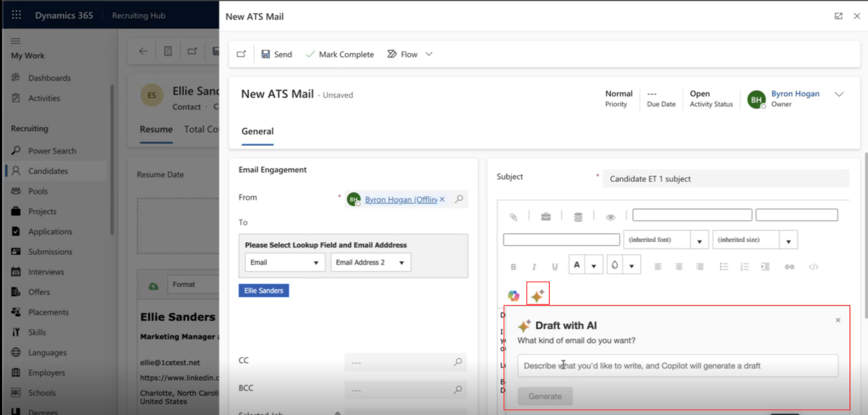Click the font color A button
The height and width of the screenshot is (415, 868).
coord(577,265)
